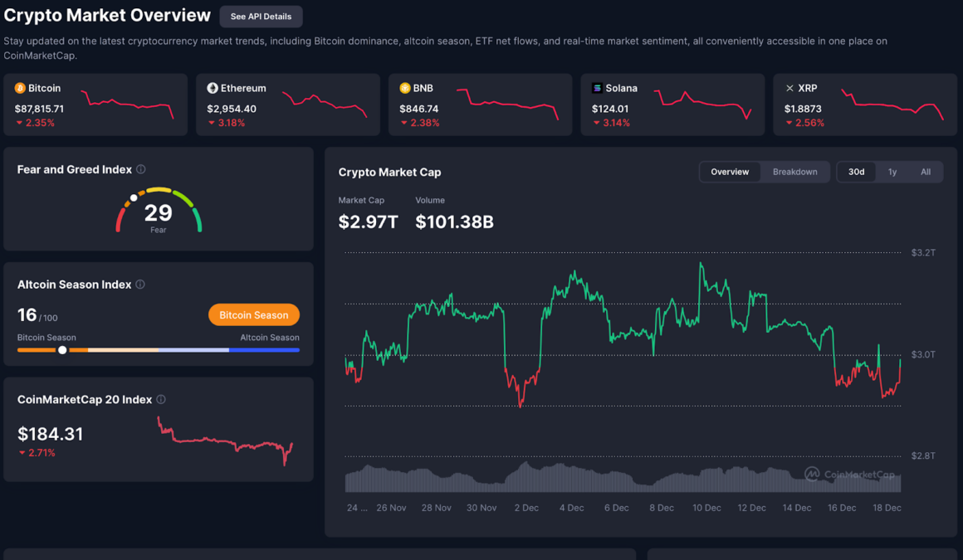
Task: Open Fear and Greed Index info icon
Action: click(x=140, y=169)
